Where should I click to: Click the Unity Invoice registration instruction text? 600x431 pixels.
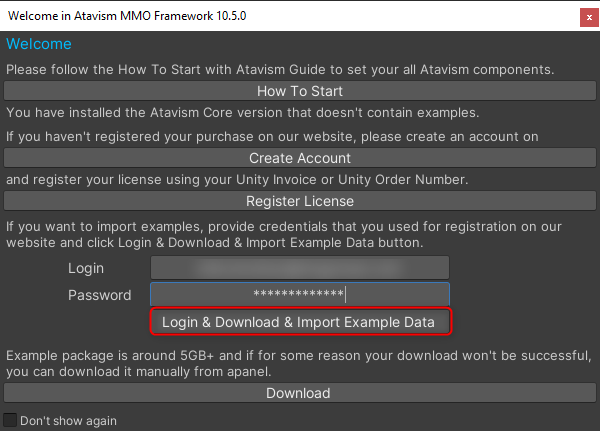[x=236, y=180]
